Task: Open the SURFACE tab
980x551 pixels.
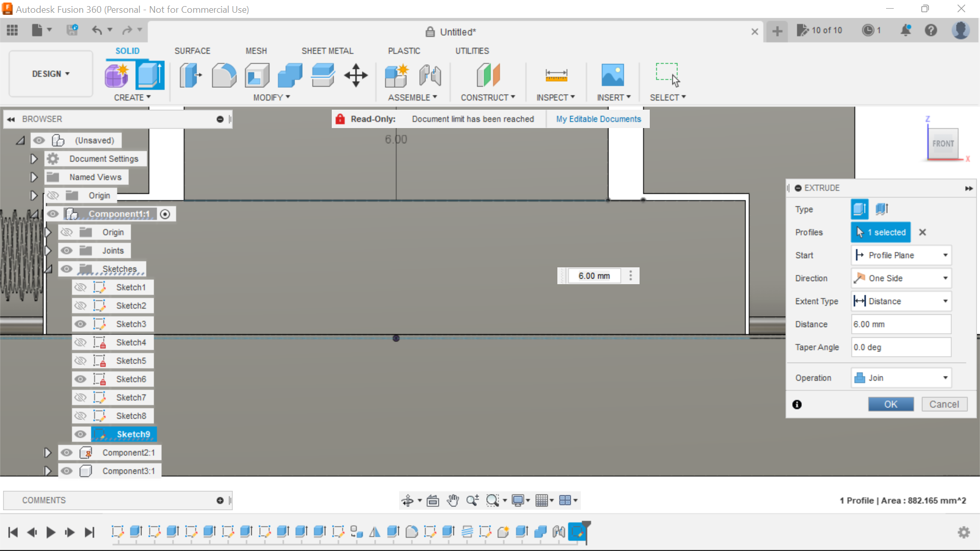Action: pyautogui.click(x=192, y=51)
